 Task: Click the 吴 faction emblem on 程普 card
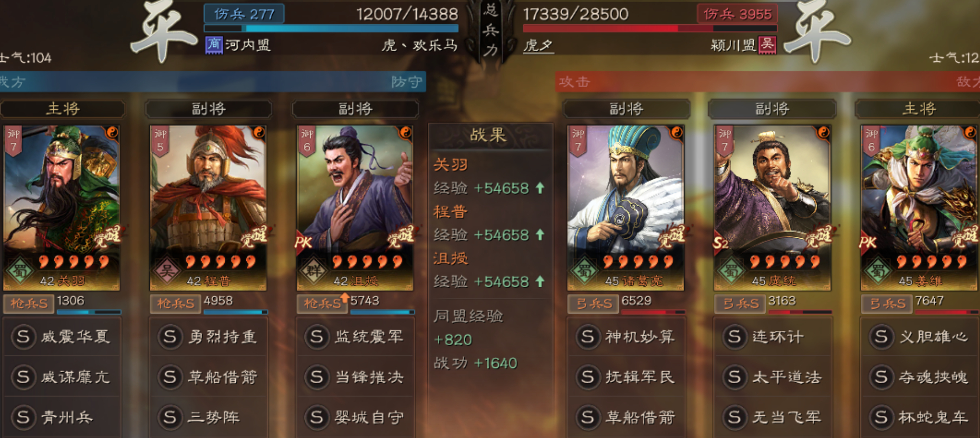166,271
